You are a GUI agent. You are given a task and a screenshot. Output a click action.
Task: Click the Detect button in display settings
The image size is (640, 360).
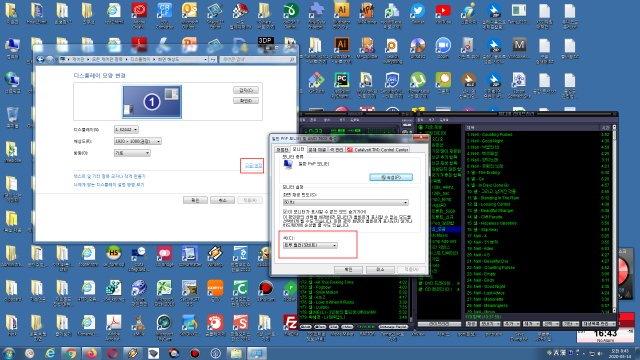point(246,90)
